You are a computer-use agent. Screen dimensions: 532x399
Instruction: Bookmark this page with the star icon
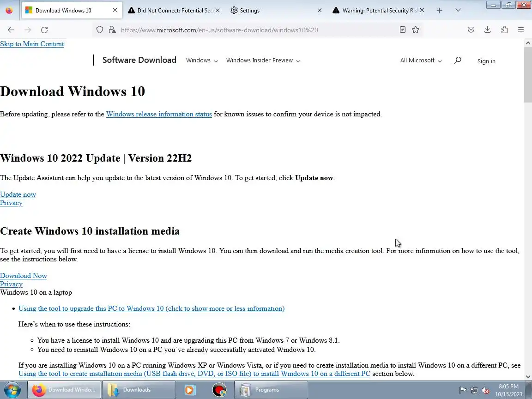416,30
